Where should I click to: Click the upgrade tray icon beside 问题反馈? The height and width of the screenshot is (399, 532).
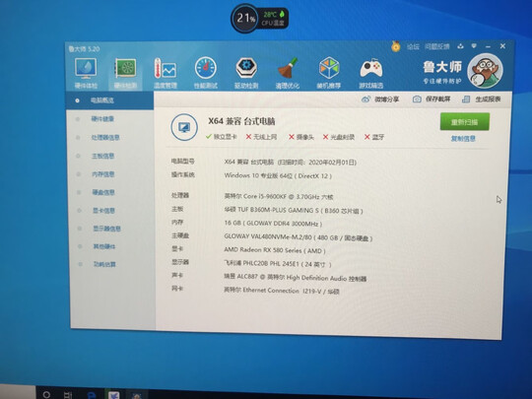click(460, 46)
